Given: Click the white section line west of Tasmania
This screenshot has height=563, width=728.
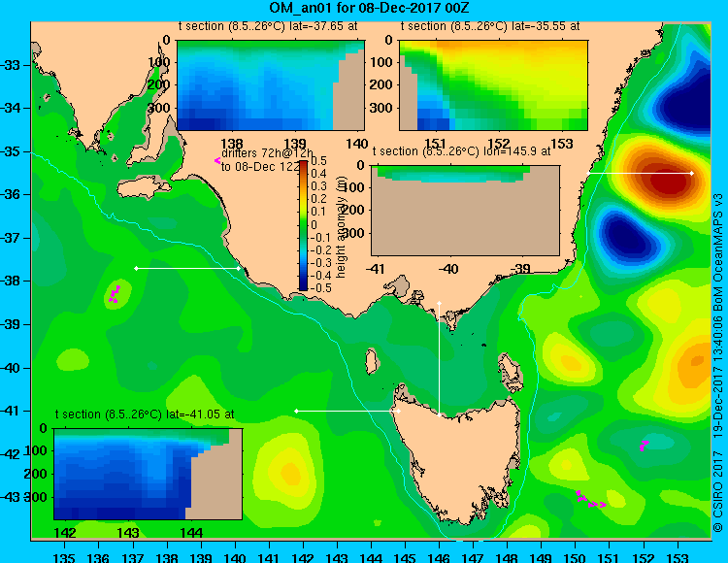Looking at the screenshot, I should point(347,412).
